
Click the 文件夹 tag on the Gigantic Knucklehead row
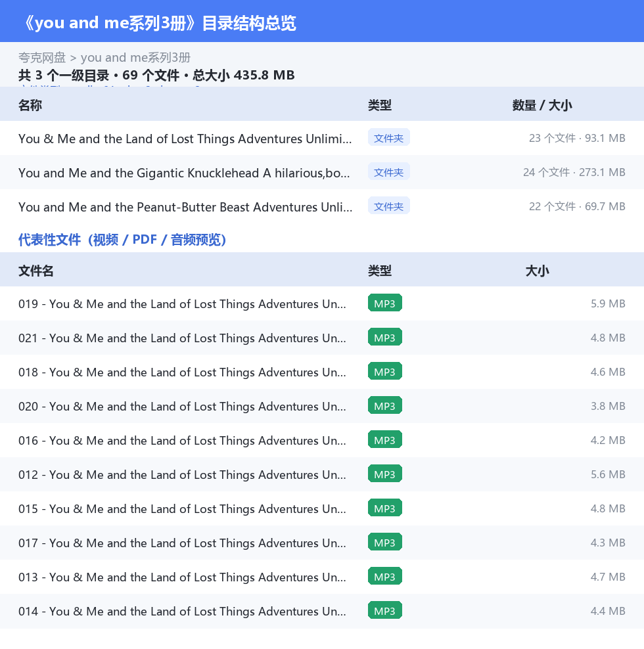coord(388,171)
